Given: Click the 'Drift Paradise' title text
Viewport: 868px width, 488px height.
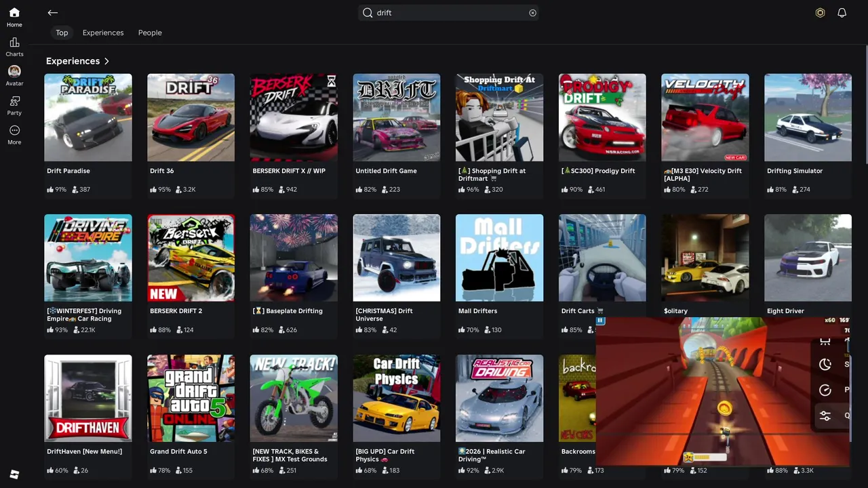Looking at the screenshot, I should 68,171.
